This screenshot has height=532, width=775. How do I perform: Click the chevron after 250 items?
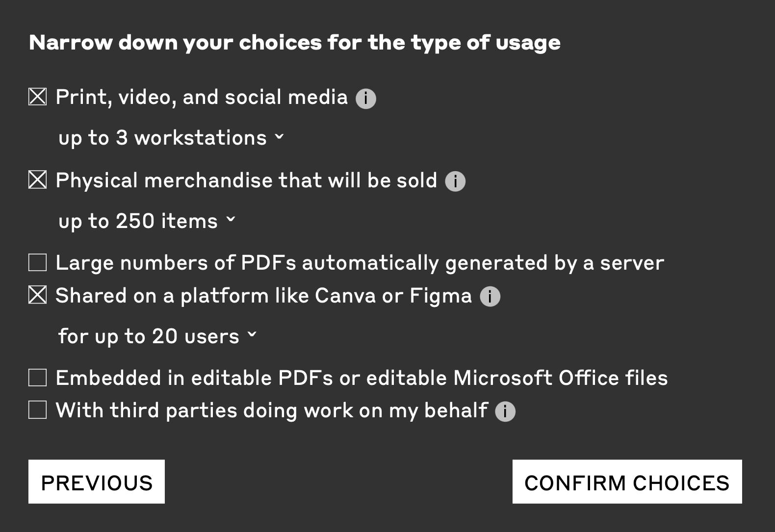pyautogui.click(x=231, y=220)
